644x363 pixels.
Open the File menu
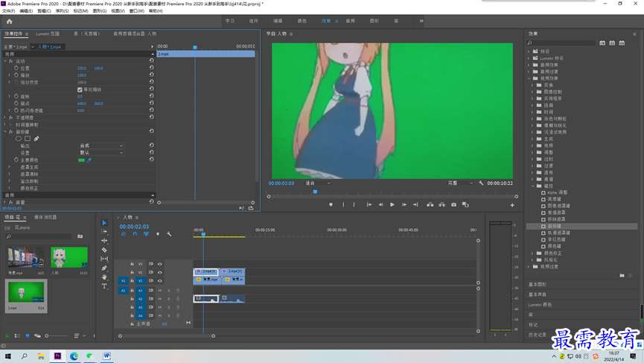[x=8, y=11]
